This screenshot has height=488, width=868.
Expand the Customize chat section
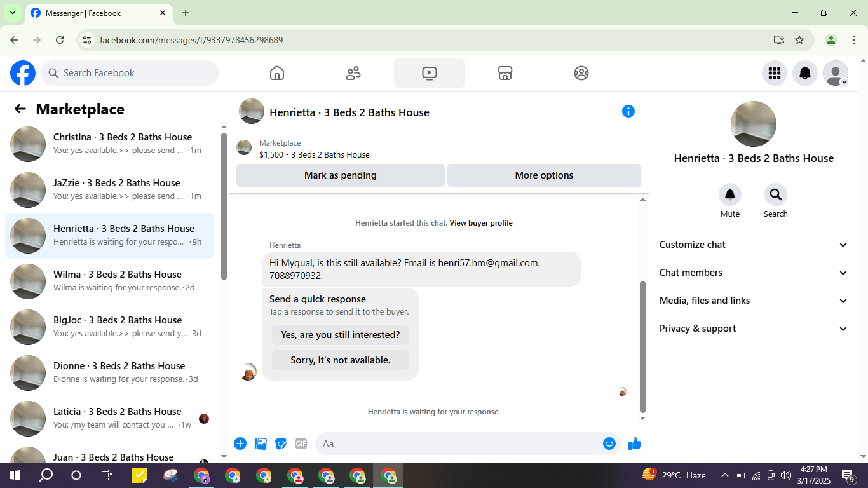754,245
